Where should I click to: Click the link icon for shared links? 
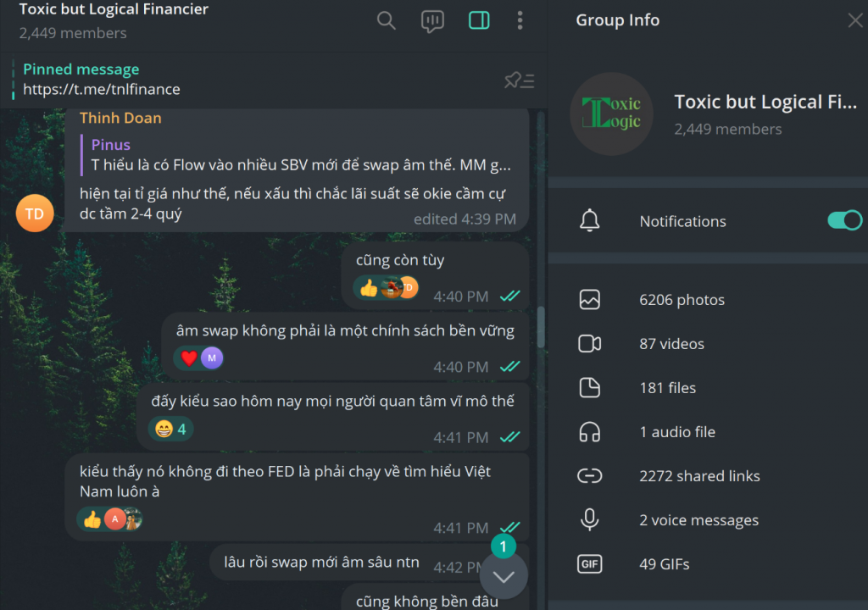click(589, 476)
